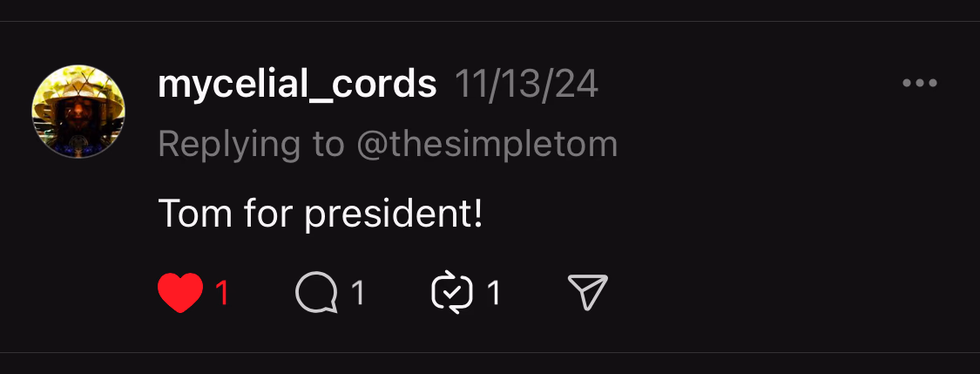Click the empty area below the three dots

coord(920,174)
